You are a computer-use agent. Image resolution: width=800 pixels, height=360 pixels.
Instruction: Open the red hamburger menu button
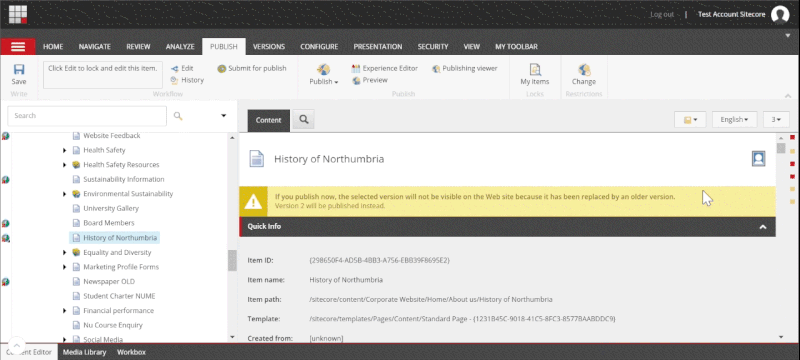click(18, 46)
